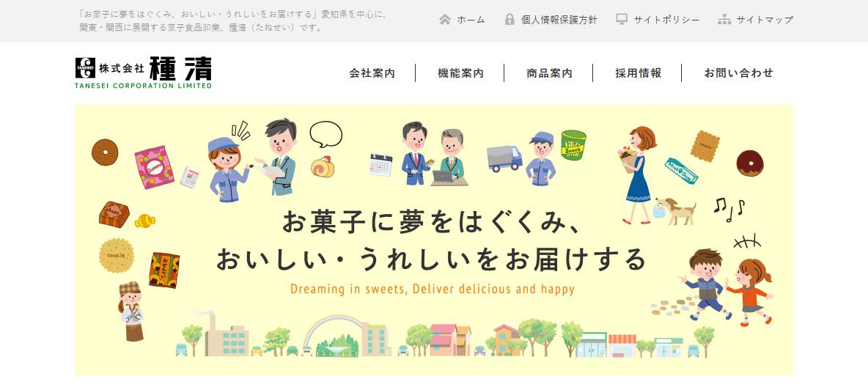Click the delivery truck illustration
The width and height of the screenshot is (868, 387).
504,159
